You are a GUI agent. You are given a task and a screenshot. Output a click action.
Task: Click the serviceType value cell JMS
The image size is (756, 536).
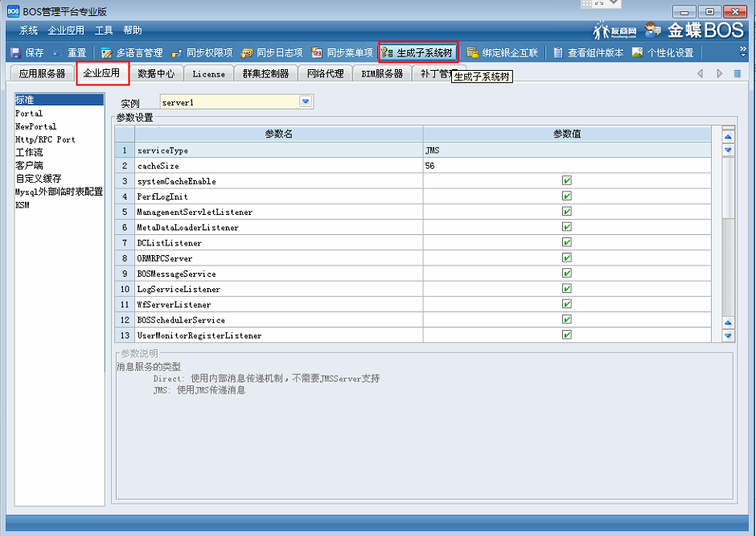(566, 150)
